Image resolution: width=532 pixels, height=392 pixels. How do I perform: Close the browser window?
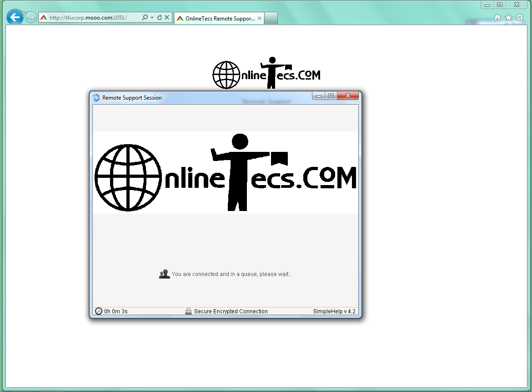(517, 5)
